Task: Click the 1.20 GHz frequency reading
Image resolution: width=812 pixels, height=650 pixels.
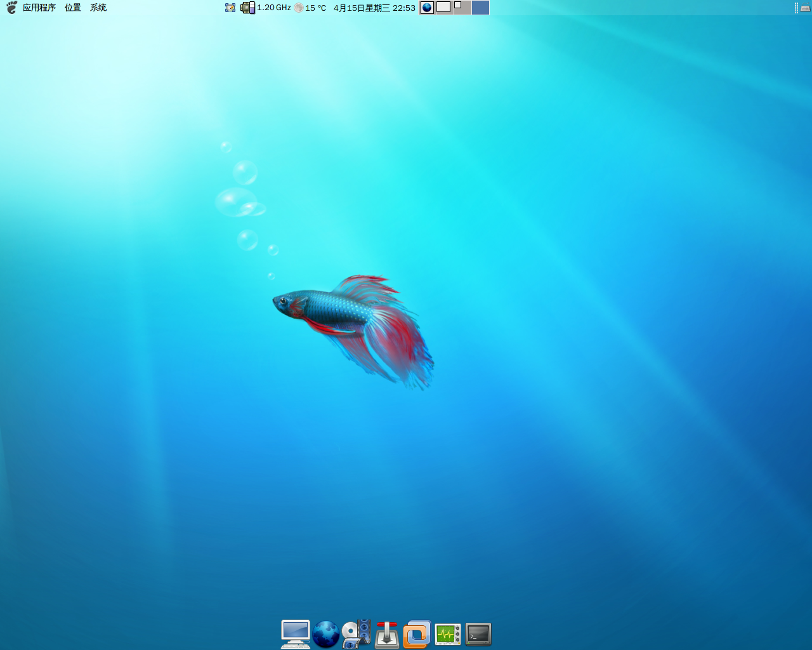Action: point(274,8)
